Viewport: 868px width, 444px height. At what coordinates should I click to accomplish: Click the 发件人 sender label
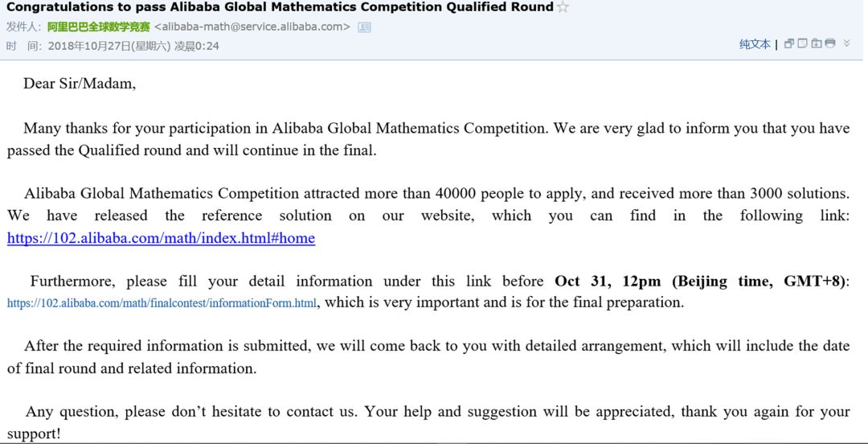point(25,27)
